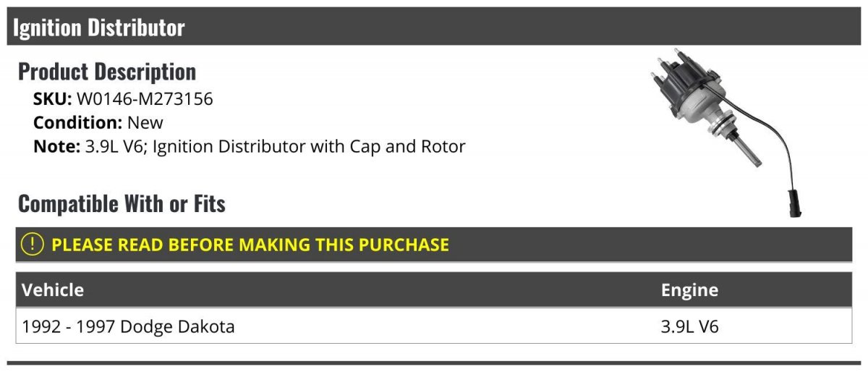
Task: Select the Product Description heading
Action: pyautogui.click(x=107, y=72)
